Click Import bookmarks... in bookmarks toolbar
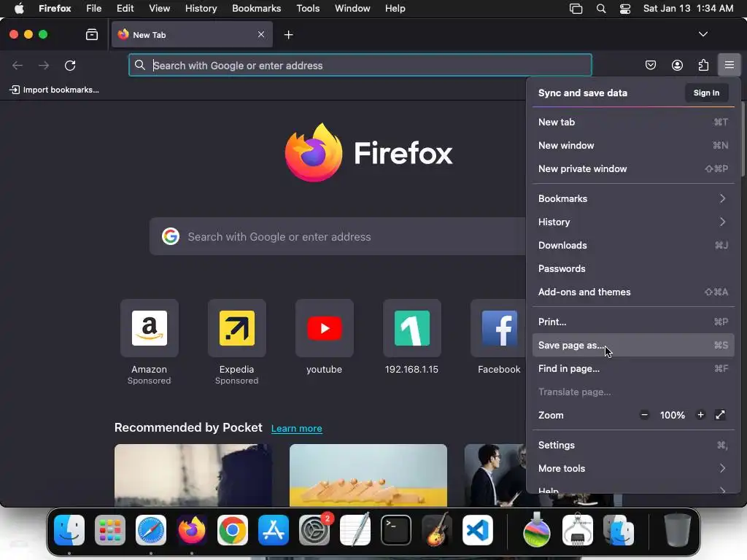Screen dimensions: 747x560 pos(54,90)
